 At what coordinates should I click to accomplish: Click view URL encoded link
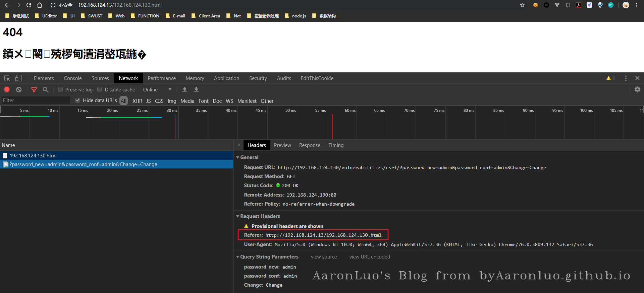click(370, 257)
